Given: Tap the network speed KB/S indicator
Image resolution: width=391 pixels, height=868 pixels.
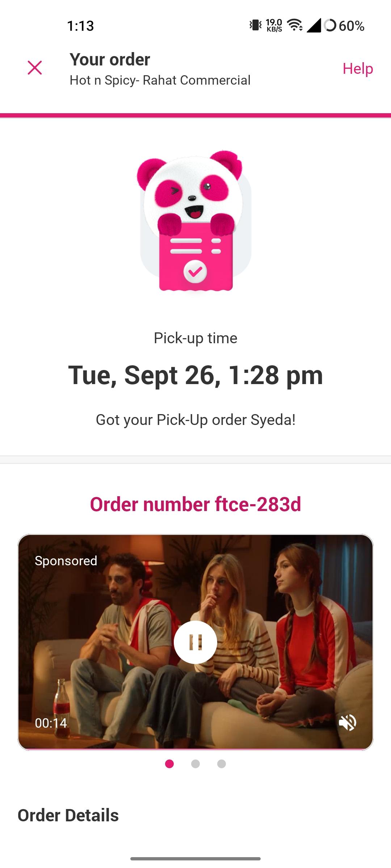Looking at the screenshot, I should (x=274, y=26).
